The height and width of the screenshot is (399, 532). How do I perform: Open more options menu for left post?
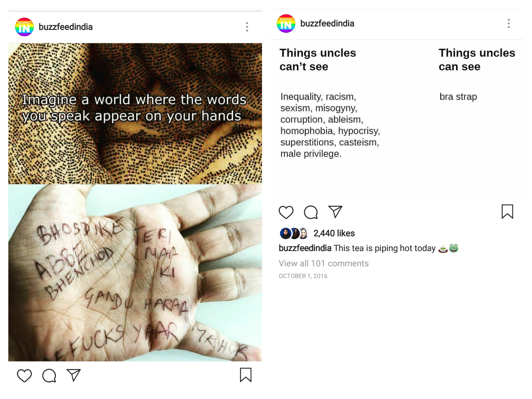[247, 27]
